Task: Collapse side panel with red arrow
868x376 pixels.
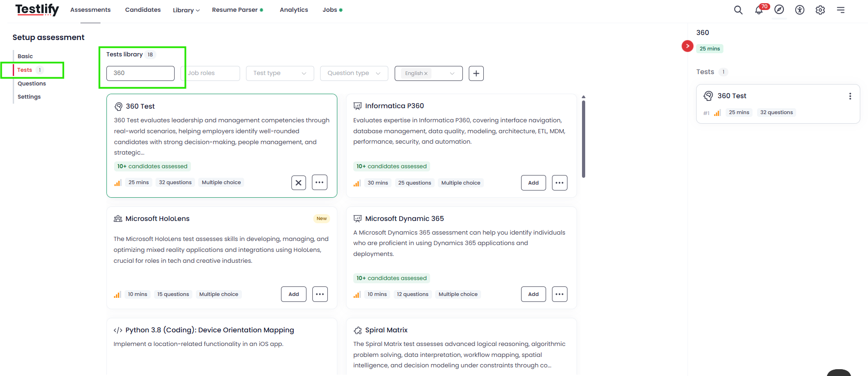Action: click(687, 46)
